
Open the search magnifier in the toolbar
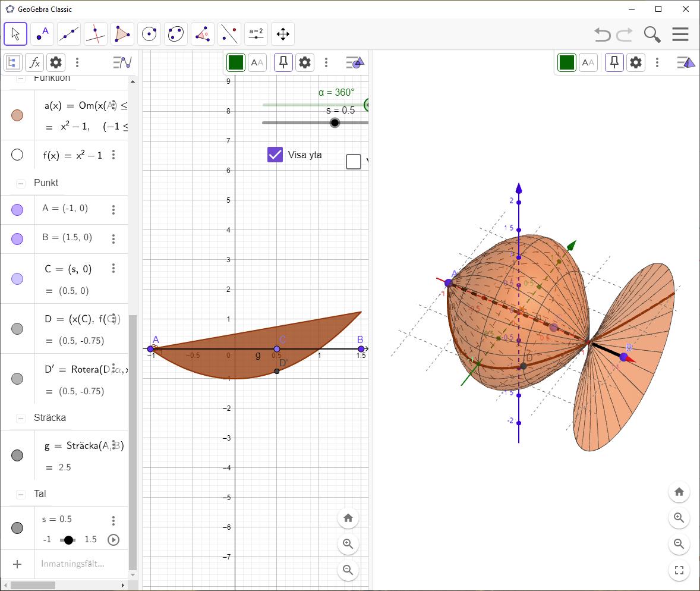pyautogui.click(x=652, y=34)
